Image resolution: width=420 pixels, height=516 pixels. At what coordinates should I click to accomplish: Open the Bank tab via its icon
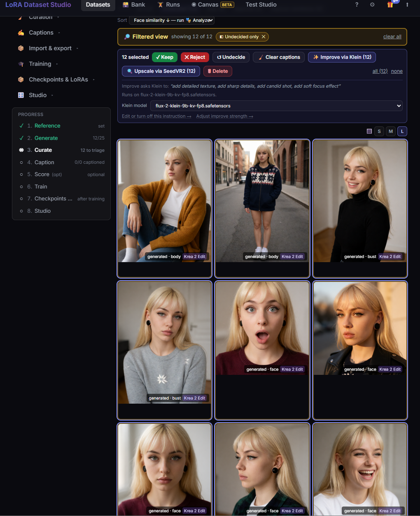[126, 5]
